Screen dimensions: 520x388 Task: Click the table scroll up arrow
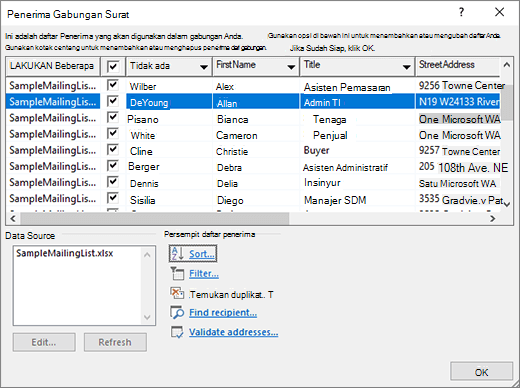pyautogui.click(x=506, y=65)
